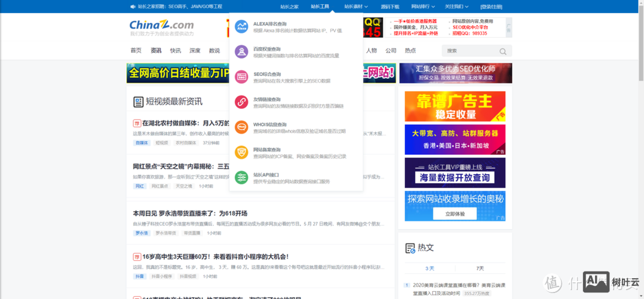Image resolution: width=644 pixels, height=299 pixels.
Task: Click the ALEXA排名查询 blue chart icon
Action: coord(241,27)
